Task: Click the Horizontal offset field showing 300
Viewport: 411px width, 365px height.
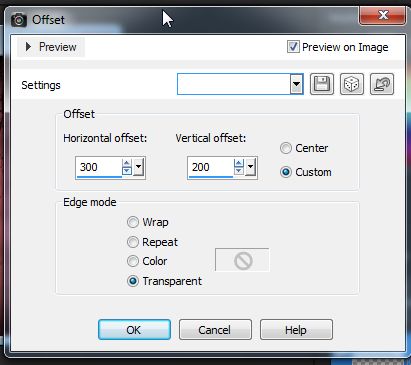Action: 99,167
